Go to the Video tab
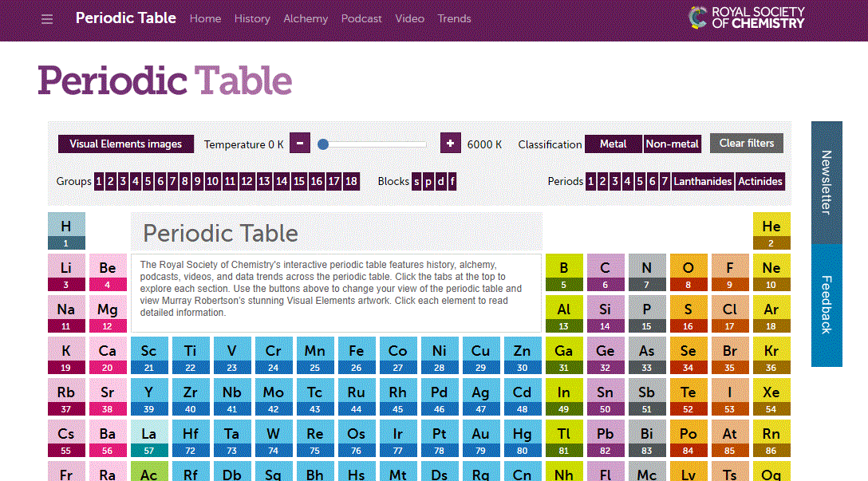The height and width of the screenshot is (481, 868). tap(409, 19)
